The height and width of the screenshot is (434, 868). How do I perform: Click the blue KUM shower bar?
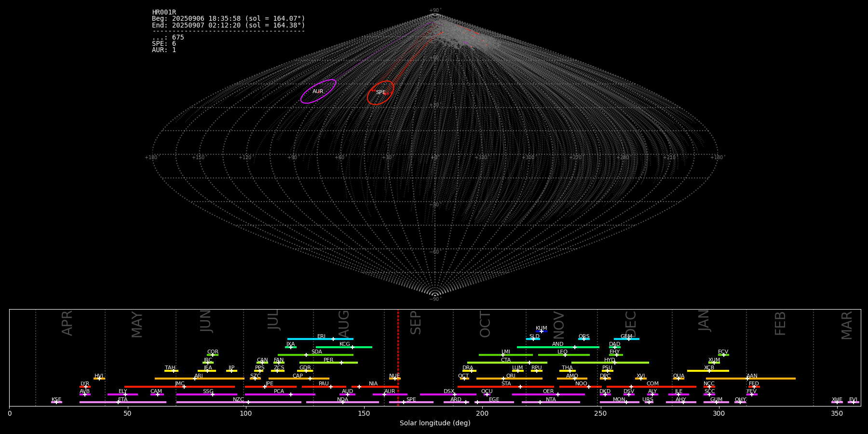tap(542, 331)
